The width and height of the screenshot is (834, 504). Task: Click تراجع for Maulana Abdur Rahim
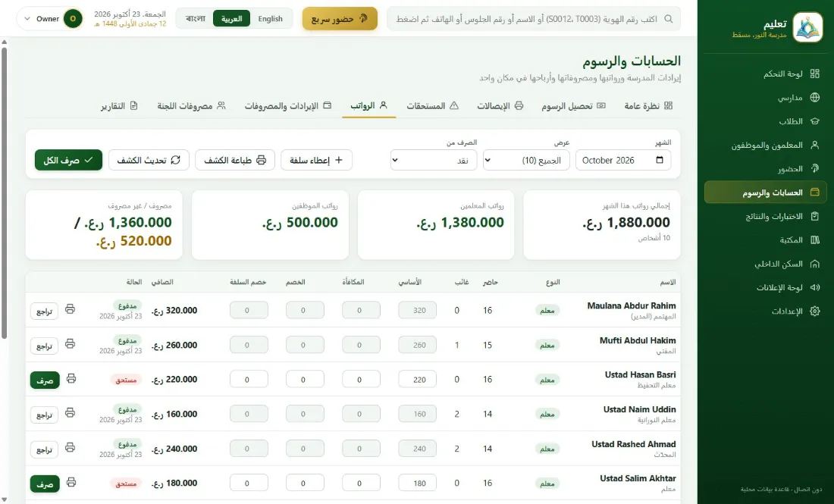pyautogui.click(x=44, y=311)
